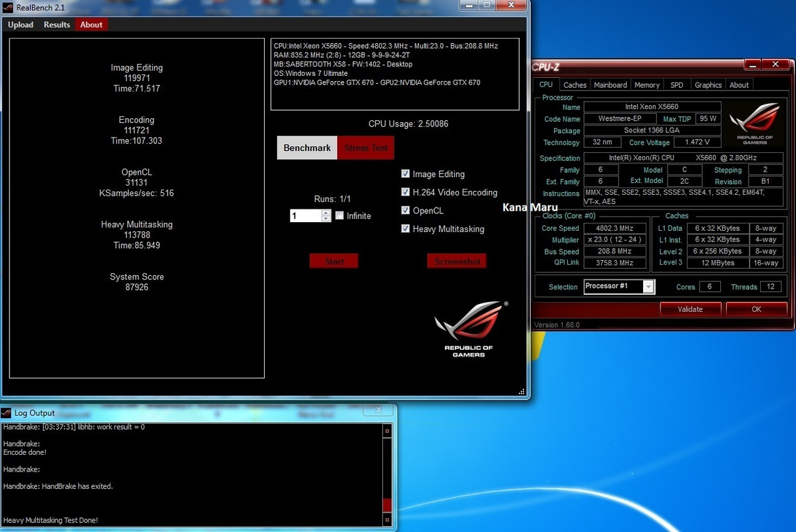Click the Cores count field
The height and width of the screenshot is (532, 796).
coord(709,287)
